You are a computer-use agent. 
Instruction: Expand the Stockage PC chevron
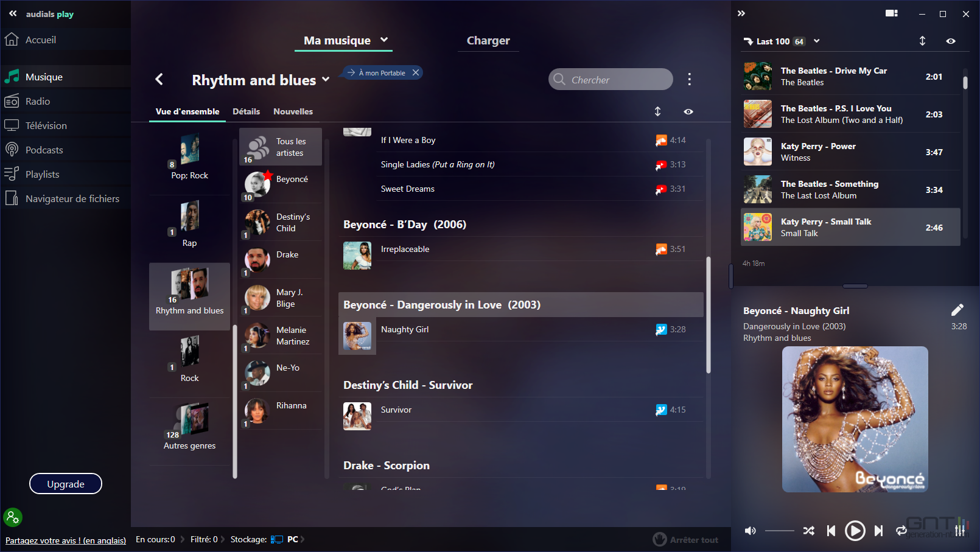(x=303, y=539)
